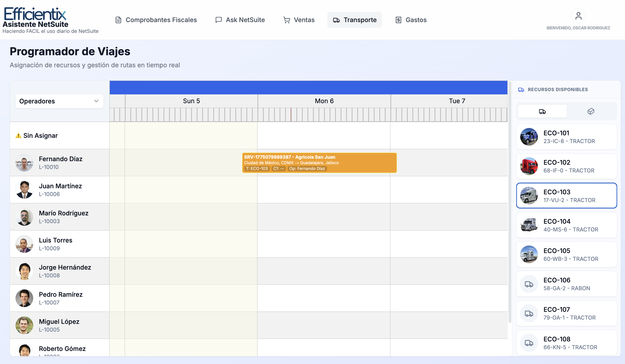Click the ECO-105 truck image
Image resolution: width=625 pixels, height=364 pixels.
coord(529,255)
